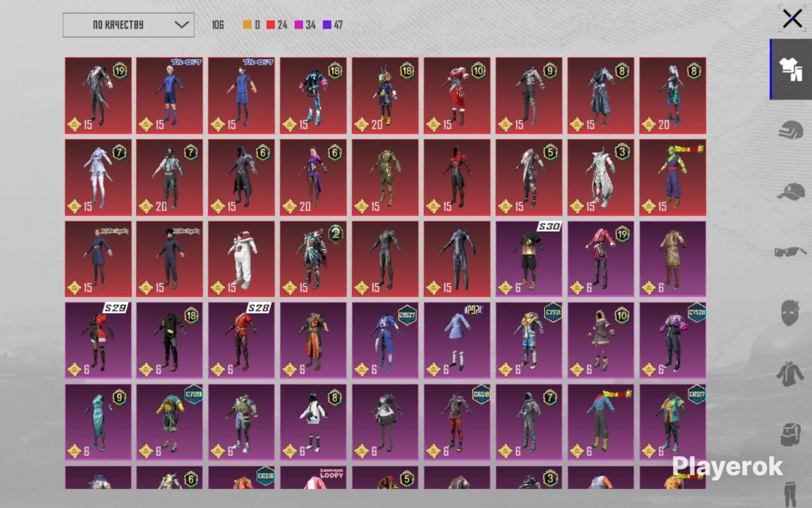The height and width of the screenshot is (508, 812).
Task: Select the purple-tier dark hooded level 7 outfit
Action: click(x=529, y=422)
